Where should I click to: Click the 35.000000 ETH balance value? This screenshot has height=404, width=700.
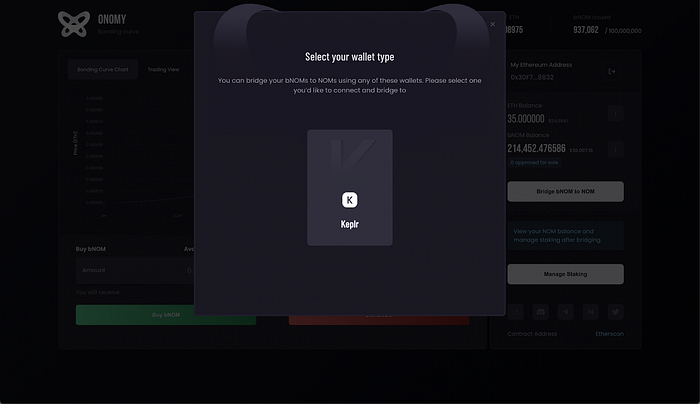click(x=526, y=119)
